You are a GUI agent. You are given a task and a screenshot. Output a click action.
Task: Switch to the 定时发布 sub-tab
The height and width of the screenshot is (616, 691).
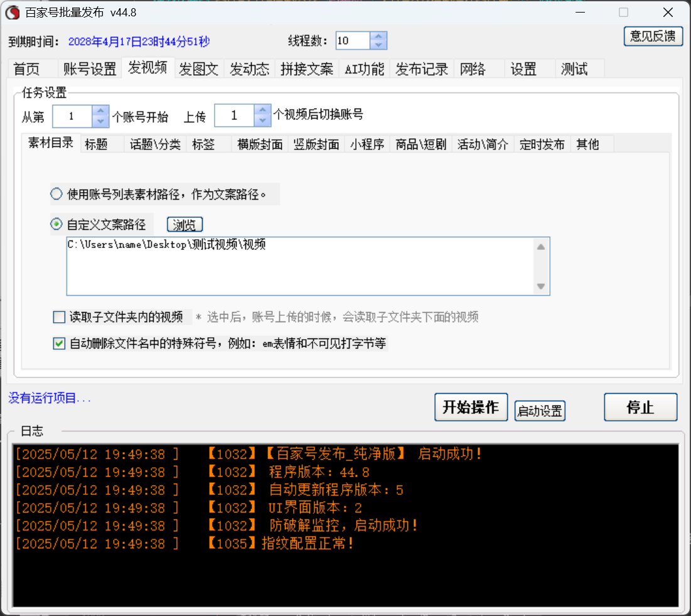point(542,144)
